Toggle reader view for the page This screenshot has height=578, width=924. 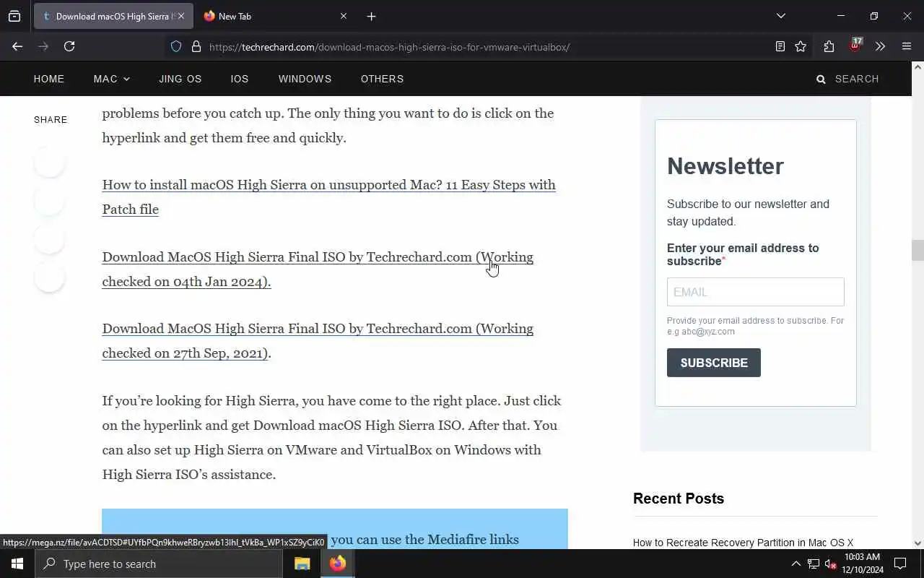(780, 47)
